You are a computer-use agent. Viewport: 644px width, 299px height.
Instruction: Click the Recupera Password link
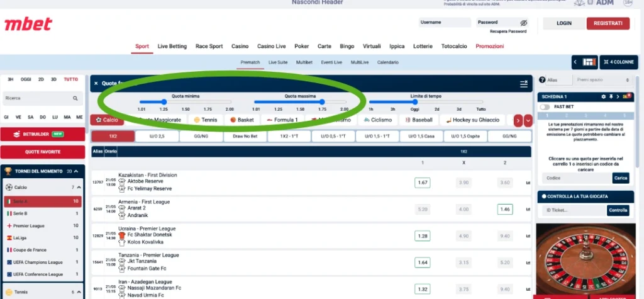508,31
